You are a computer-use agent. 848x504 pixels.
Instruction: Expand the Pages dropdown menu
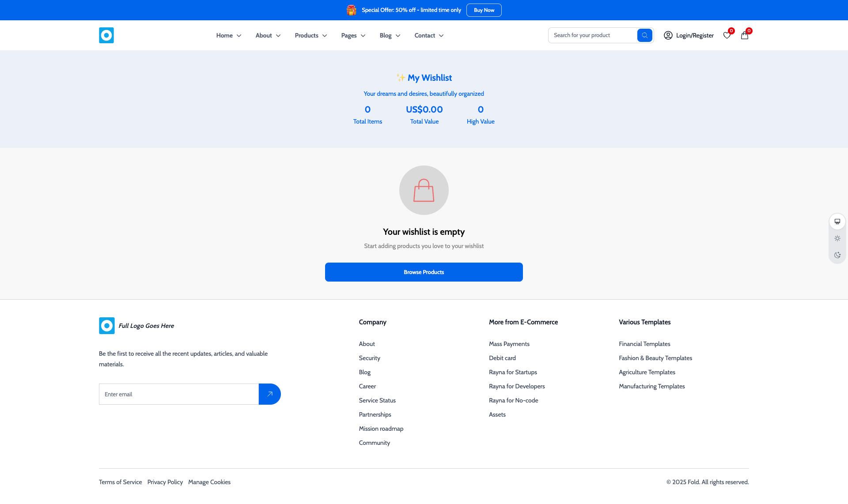[x=353, y=35]
